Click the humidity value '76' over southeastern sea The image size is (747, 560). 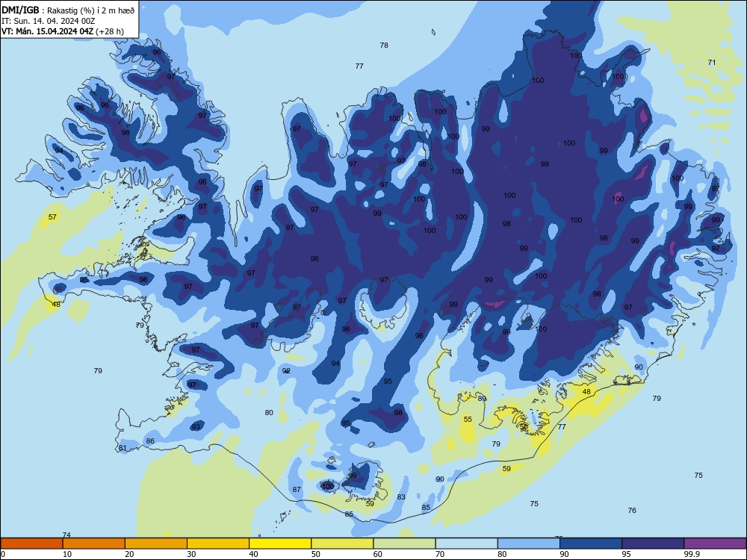632,511
